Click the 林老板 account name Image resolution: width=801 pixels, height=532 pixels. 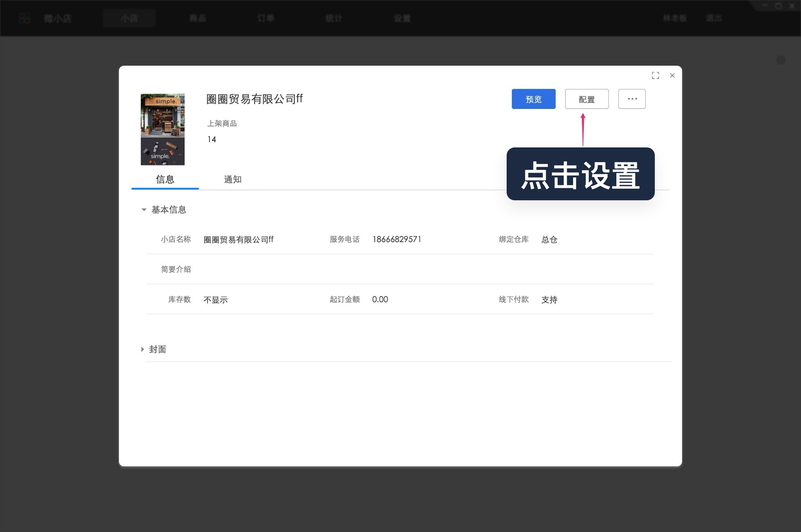[x=674, y=18]
